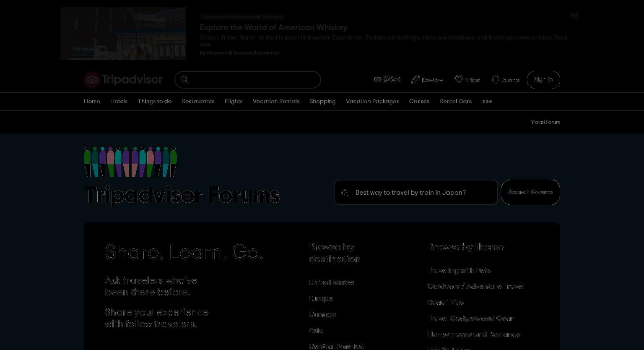Open the Tripadvisor owl logo homepage
Viewport: 644px width, 350px height.
click(123, 80)
